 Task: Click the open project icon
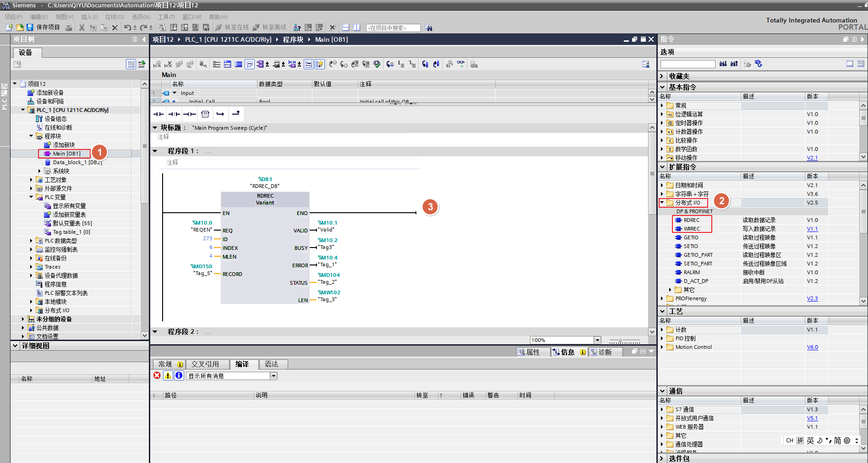coord(20,28)
